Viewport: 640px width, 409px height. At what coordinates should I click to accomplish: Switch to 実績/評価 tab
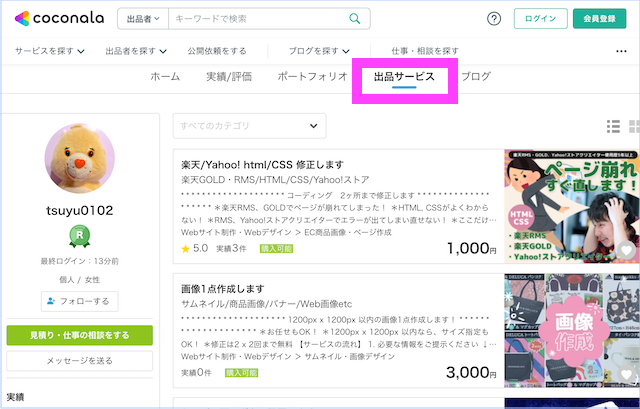pyautogui.click(x=229, y=77)
